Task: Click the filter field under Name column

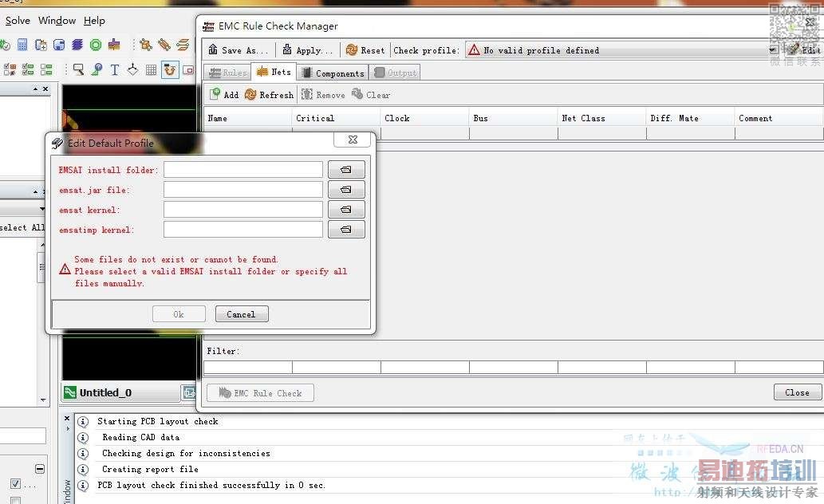Action: pyautogui.click(x=247, y=367)
